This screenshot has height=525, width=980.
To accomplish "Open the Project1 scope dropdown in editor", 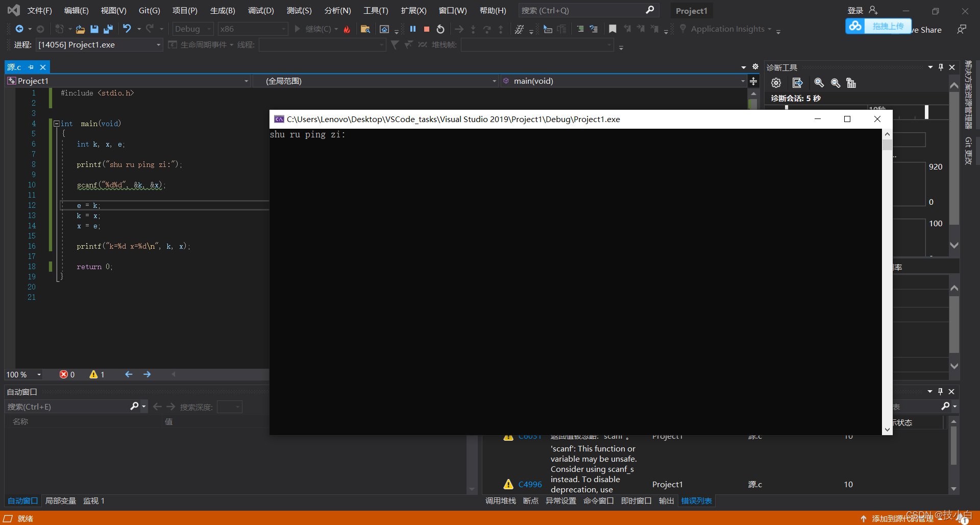I will click(x=128, y=81).
